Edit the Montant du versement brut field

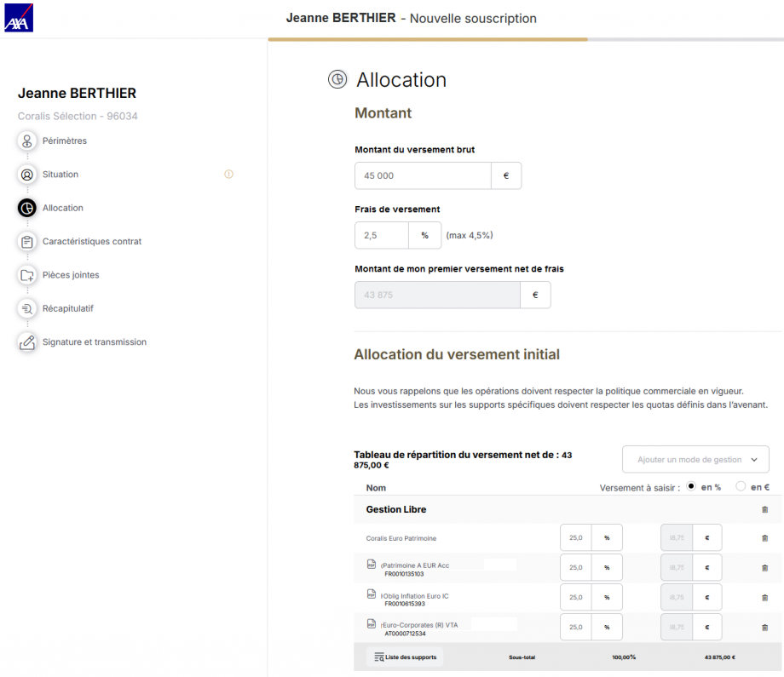click(423, 176)
